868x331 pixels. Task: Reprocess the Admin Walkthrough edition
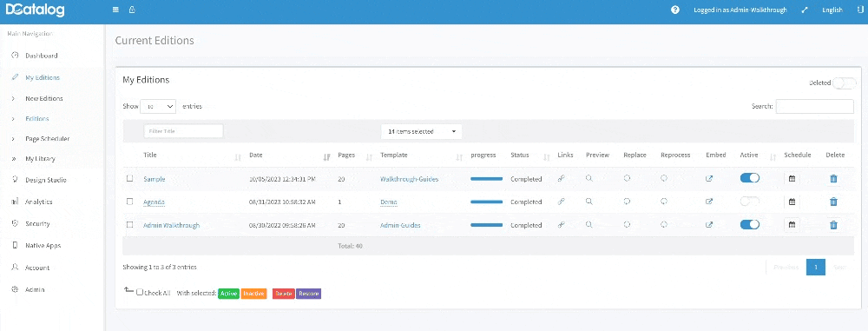pyautogui.click(x=664, y=224)
